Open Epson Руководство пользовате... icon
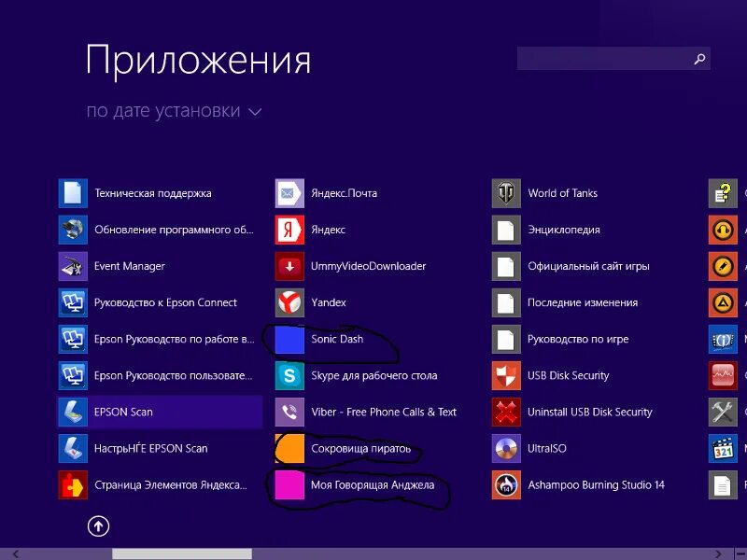The width and height of the screenshot is (747, 560). click(73, 376)
